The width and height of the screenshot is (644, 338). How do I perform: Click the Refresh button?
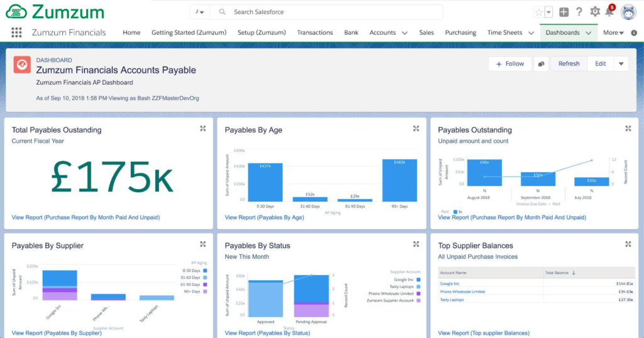pos(569,64)
